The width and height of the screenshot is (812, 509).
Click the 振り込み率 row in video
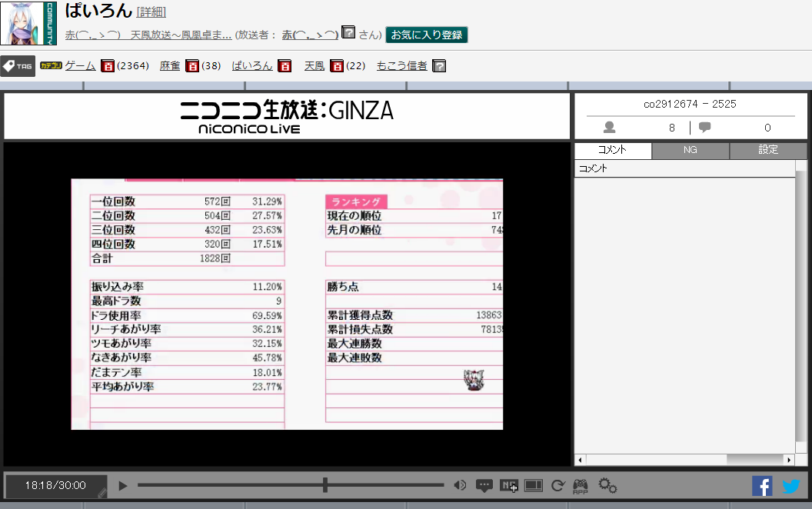point(188,287)
